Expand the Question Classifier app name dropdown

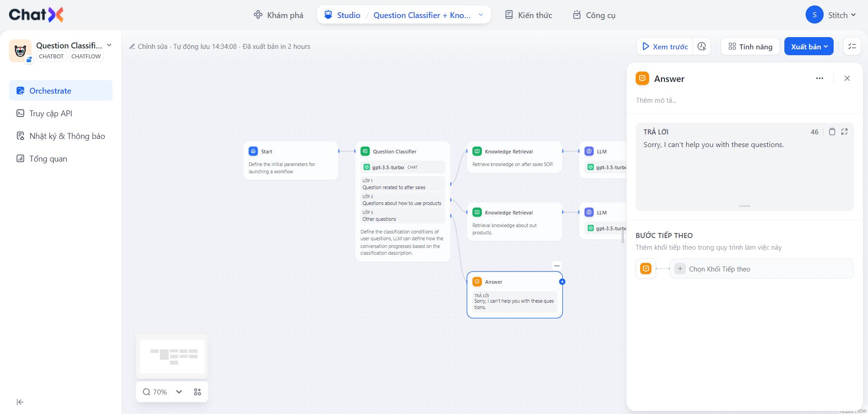tap(109, 45)
